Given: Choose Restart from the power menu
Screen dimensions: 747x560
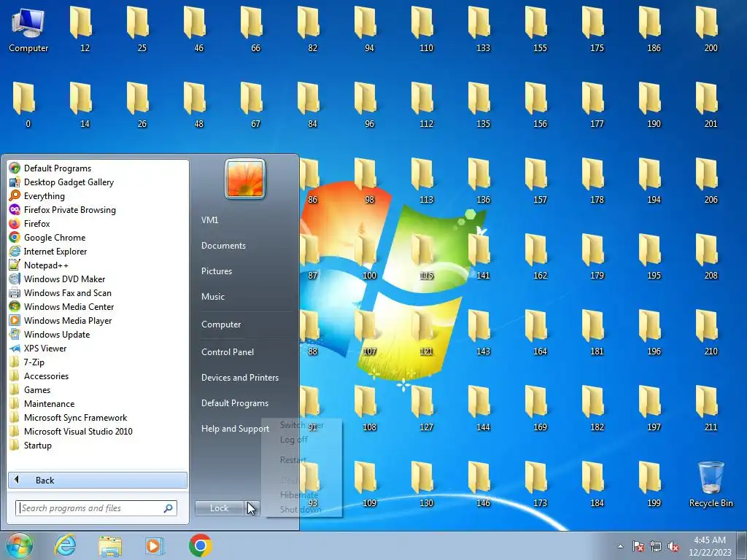Looking at the screenshot, I should pos(293,460).
